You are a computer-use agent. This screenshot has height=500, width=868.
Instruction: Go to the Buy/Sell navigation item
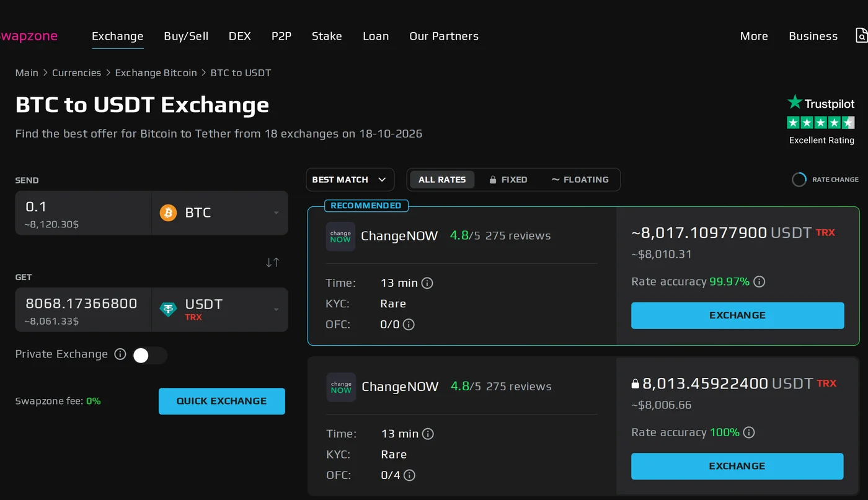click(x=186, y=36)
